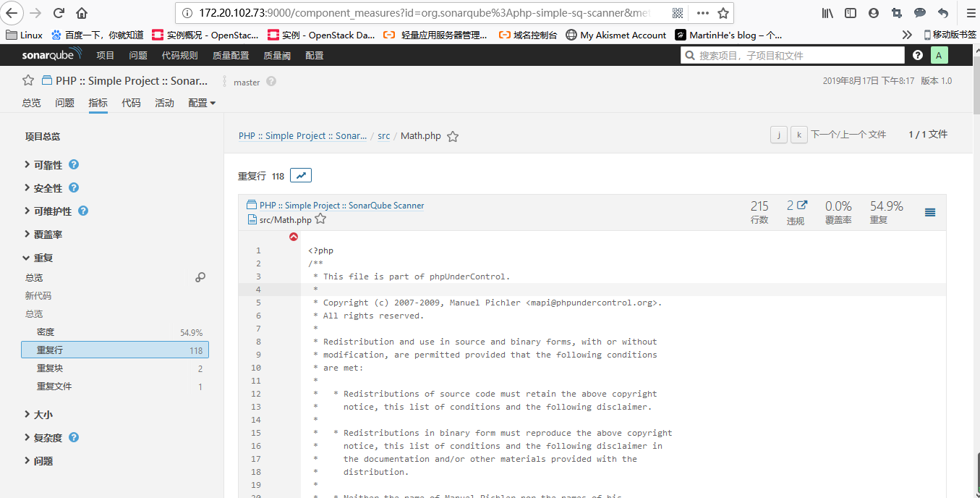Screen dimensions: 980x498
Task: Expand the 安全性 measures section
Action: (48, 188)
